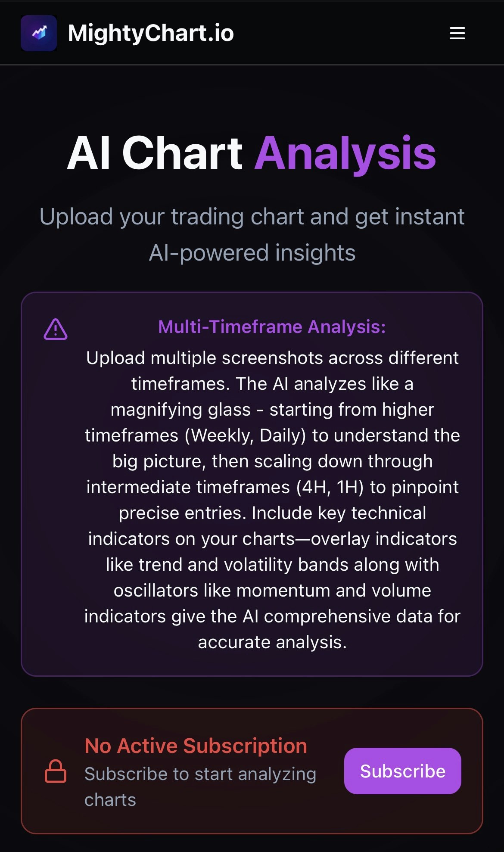The image size is (504, 852).
Task: Expand the navigation menu from header
Action: 457,33
